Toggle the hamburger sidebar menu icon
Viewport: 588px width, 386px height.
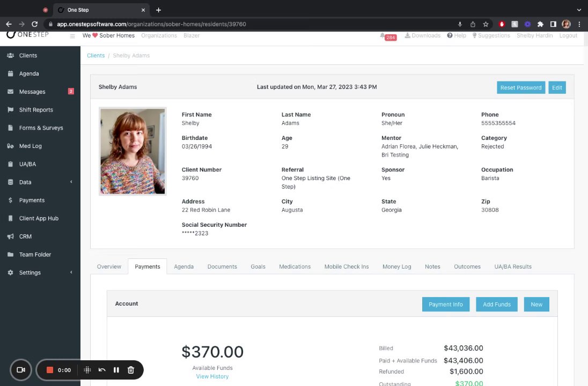[72, 36]
